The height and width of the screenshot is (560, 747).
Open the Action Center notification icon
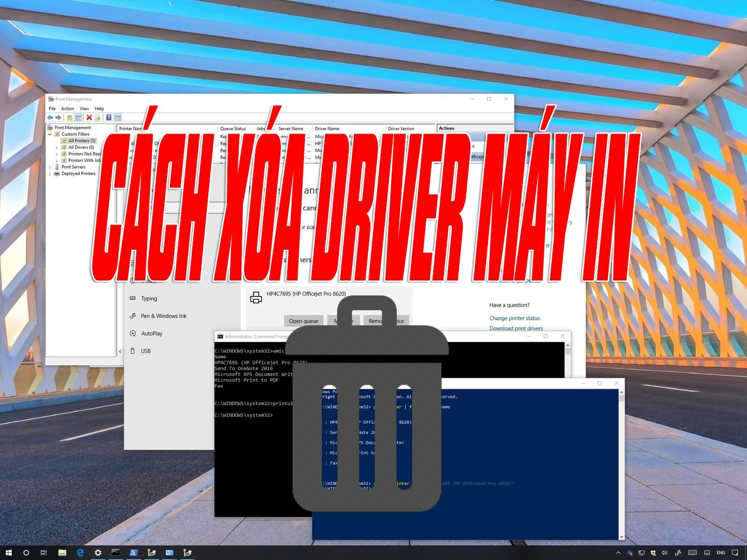[735, 553]
